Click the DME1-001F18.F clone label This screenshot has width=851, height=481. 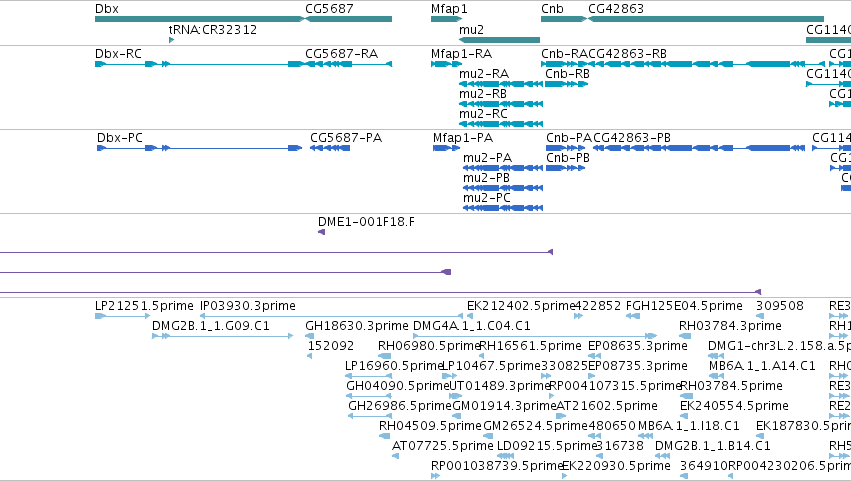point(366,222)
